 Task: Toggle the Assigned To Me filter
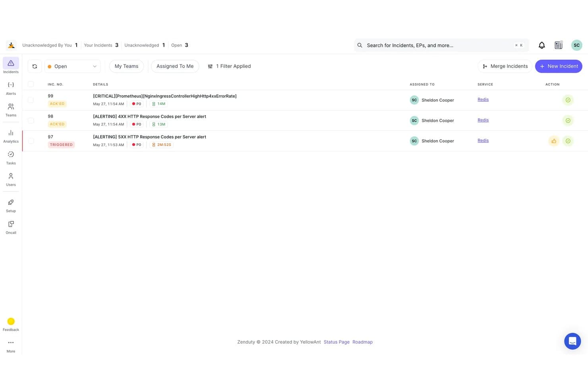pyautogui.click(x=175, y=66)
